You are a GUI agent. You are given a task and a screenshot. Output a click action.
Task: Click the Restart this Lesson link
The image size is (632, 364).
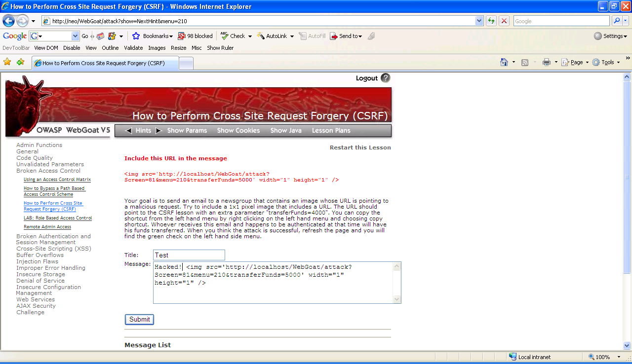click(360, 147)
